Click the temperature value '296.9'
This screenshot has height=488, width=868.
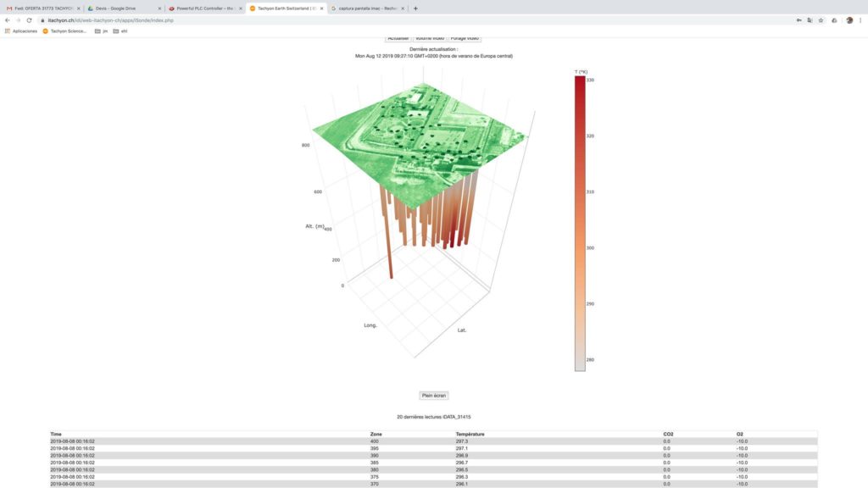coord(462,456)
